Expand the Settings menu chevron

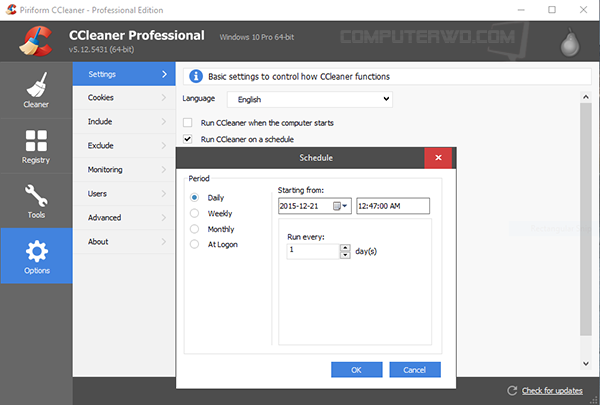pos(164,74)
